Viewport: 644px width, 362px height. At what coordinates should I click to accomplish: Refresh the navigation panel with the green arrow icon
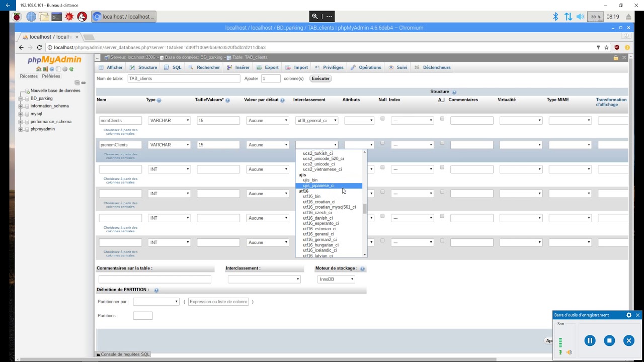click(71, 69)
